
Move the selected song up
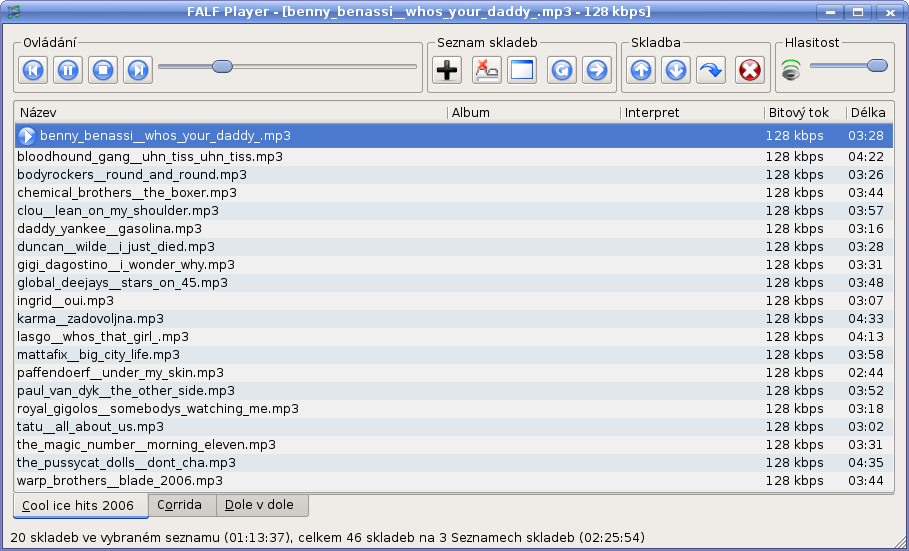tap(641, 69)
